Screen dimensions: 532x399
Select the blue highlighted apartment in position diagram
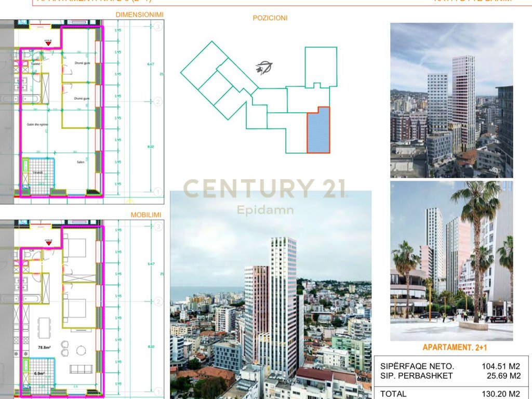click(x=318, y=130)
